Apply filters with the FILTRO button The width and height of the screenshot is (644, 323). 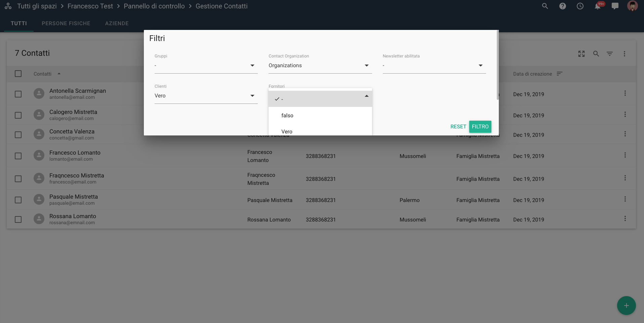pos(480,127)
